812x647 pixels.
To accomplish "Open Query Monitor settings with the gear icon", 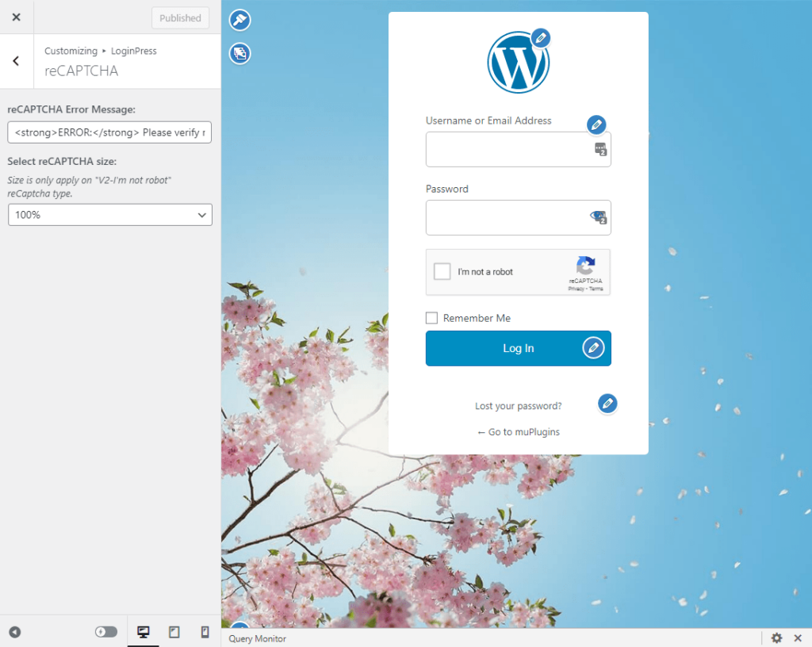I will click(x=776, y=638).
